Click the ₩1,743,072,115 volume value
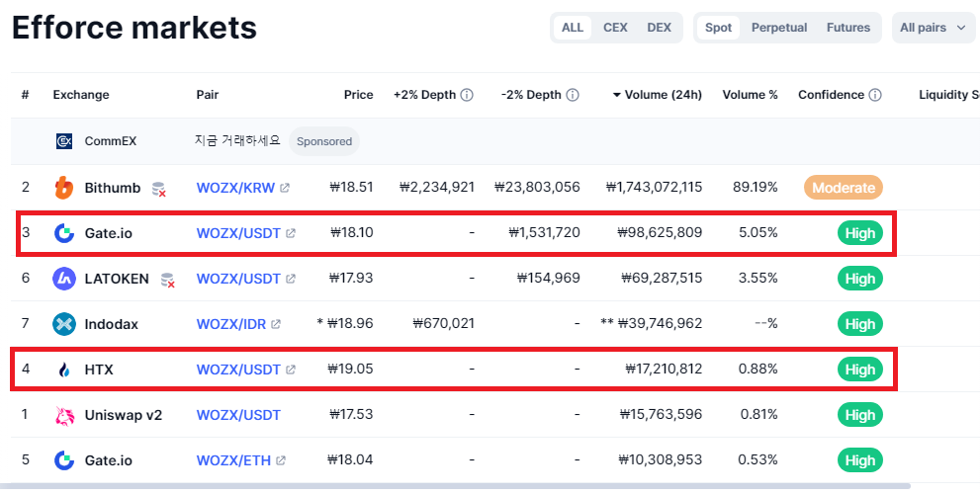The height and width of the screenshot is (495, 980). (654, 188)
